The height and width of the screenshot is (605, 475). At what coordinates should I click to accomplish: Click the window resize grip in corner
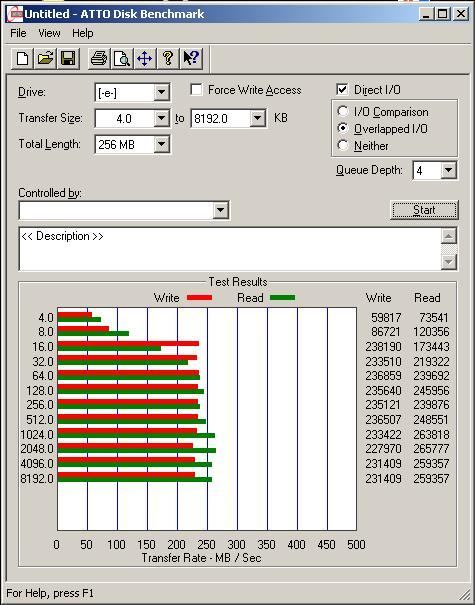pyautogui.click(x=465, y=596)
